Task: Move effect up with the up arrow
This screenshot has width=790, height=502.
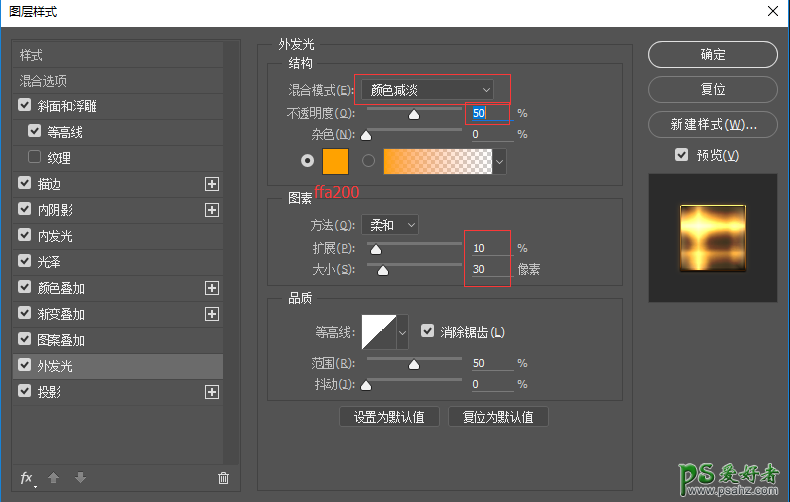Action: click(x=53, y=478)
